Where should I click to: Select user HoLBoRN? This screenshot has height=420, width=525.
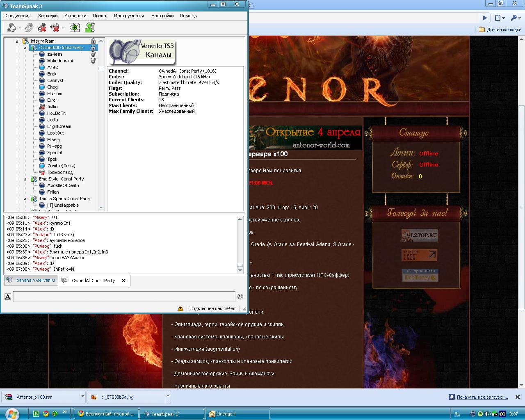pos(57,113)
